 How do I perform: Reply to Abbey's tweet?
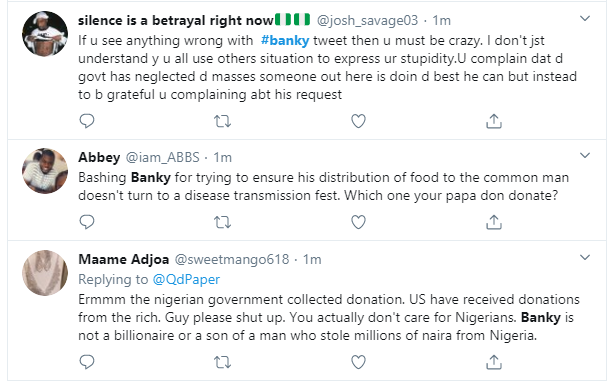tap(87, 222)
